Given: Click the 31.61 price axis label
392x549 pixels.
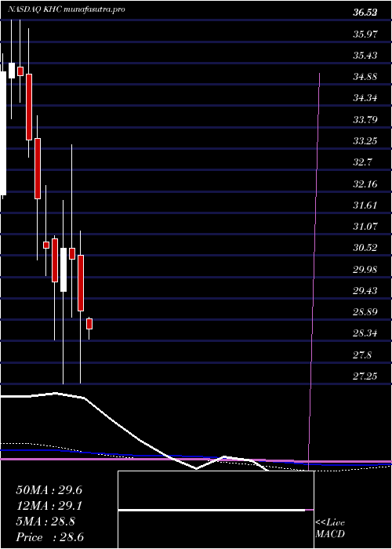Looking at the screenshot, I should [365, 205].
